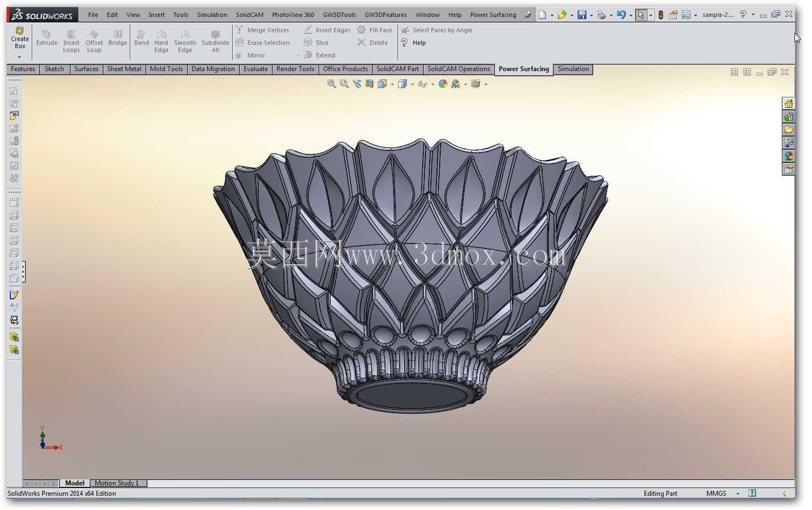Click View Settings monitor icon

[476, 84]
